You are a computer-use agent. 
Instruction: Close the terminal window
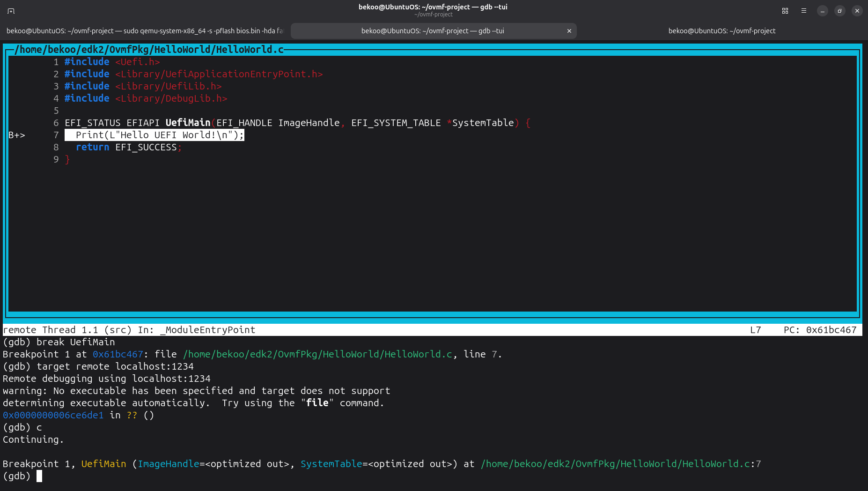[x=857, y=11]
